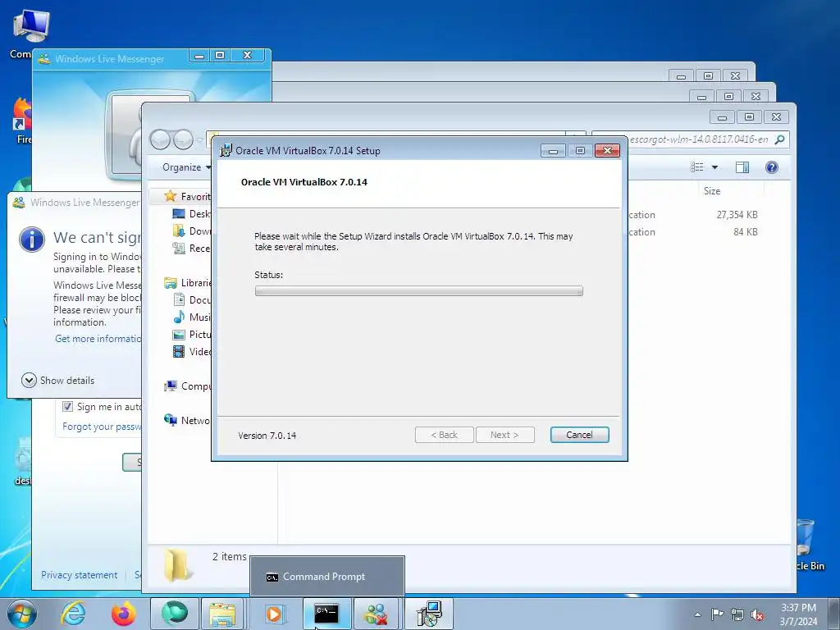
Task: Cancel the VirtualBox installation
Action: pos(579,435)
